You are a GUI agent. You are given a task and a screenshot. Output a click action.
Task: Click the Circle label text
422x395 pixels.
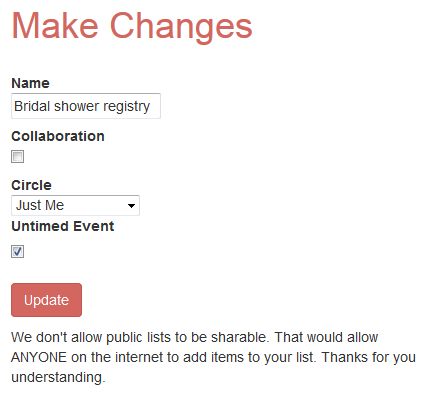tap(31, 185)
